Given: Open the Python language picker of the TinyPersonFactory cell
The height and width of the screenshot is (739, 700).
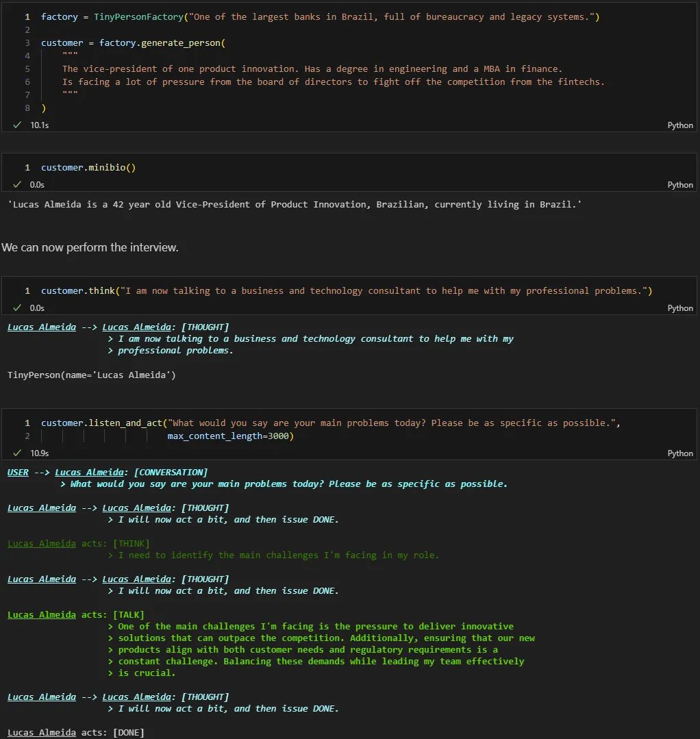Looking at the screenshot, I should (x=679, y=125).
